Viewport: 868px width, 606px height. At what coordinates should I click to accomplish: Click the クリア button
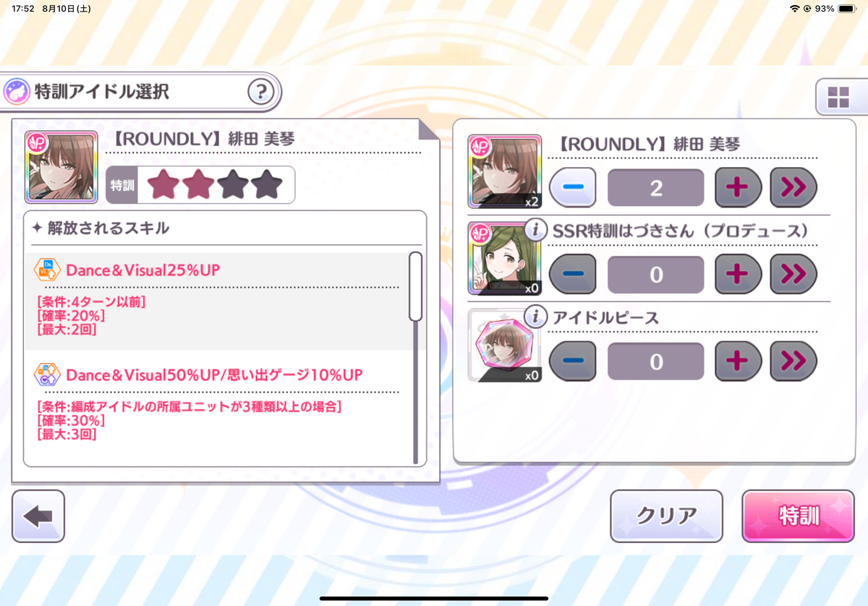[666, 516]
